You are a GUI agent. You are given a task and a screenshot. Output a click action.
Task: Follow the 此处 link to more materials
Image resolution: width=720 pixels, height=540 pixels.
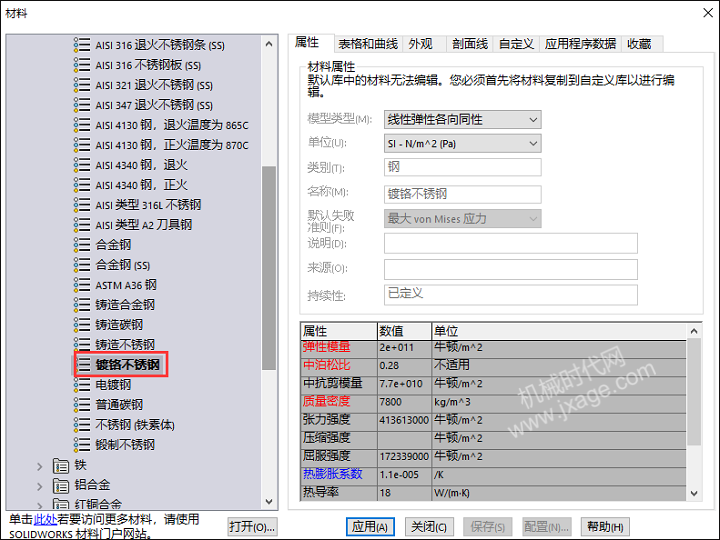(45, 519)
